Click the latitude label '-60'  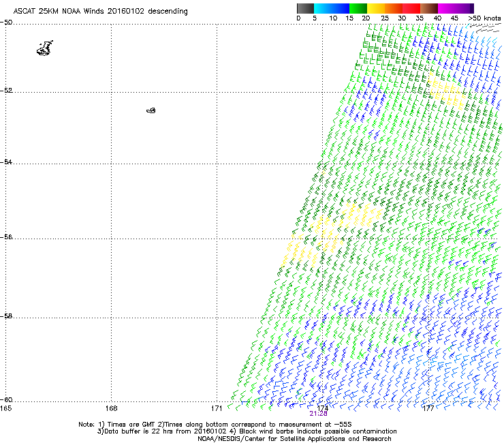point(6,400)
